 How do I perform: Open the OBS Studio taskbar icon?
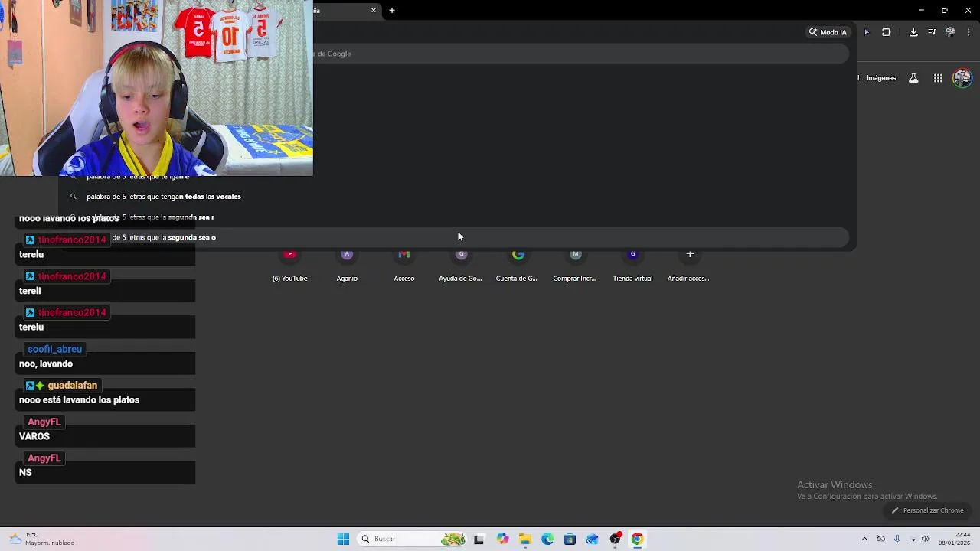click(x=615, y=539)
